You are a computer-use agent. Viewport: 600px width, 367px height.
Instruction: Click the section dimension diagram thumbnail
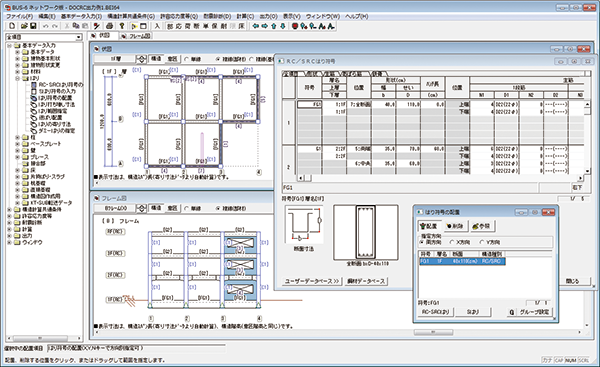304,225
